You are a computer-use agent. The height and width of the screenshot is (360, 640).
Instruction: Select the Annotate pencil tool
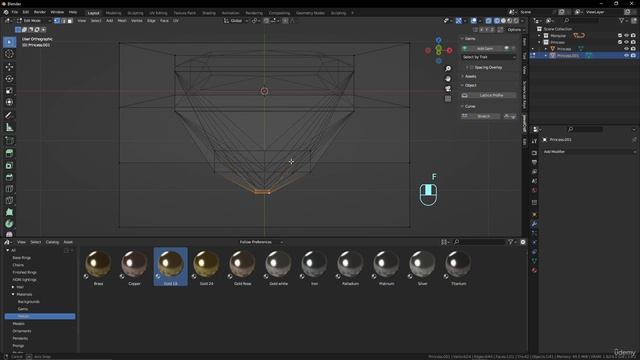pyautogui.click(x=9, y=116)
